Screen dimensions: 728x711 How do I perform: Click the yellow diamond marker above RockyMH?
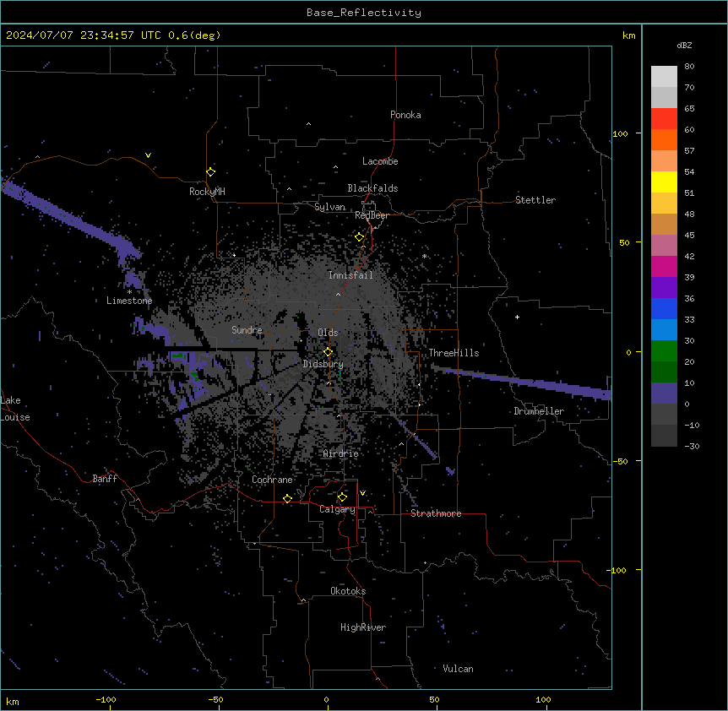tap(210, 172)
